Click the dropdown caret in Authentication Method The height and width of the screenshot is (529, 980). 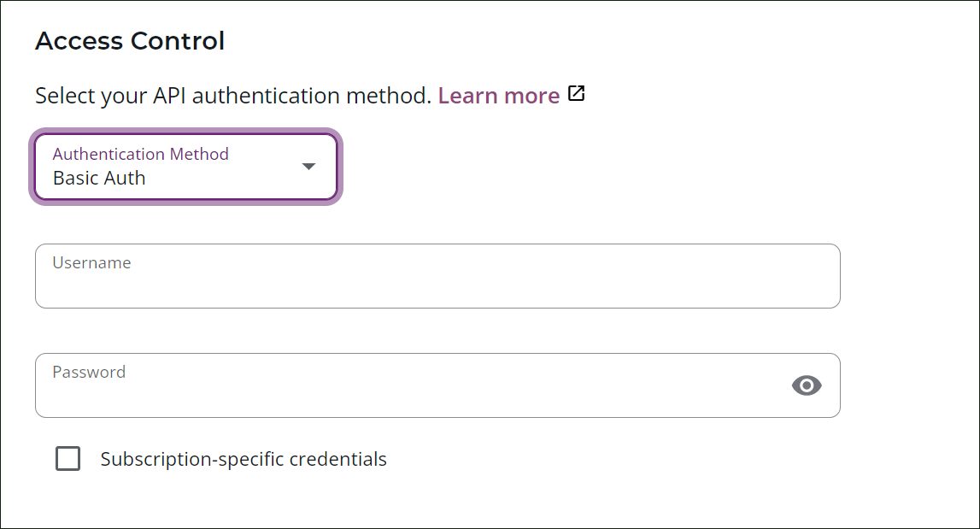[308, 168]
